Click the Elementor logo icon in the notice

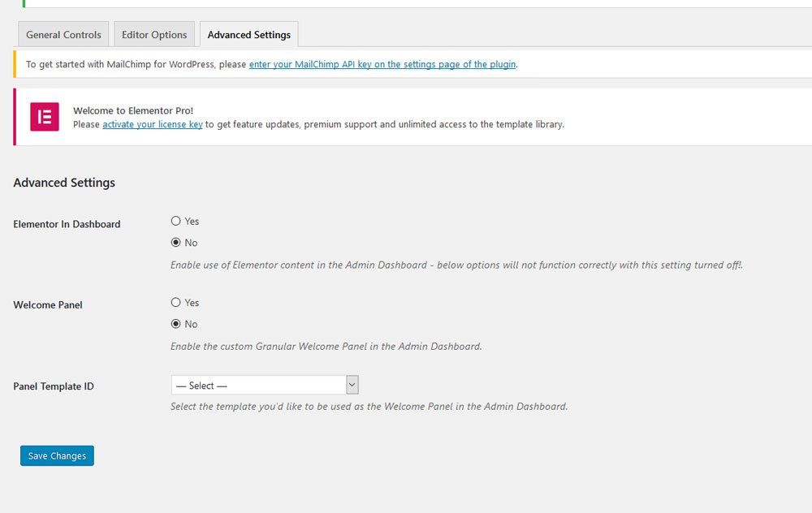pyautogui.click(x=45, y=117)
